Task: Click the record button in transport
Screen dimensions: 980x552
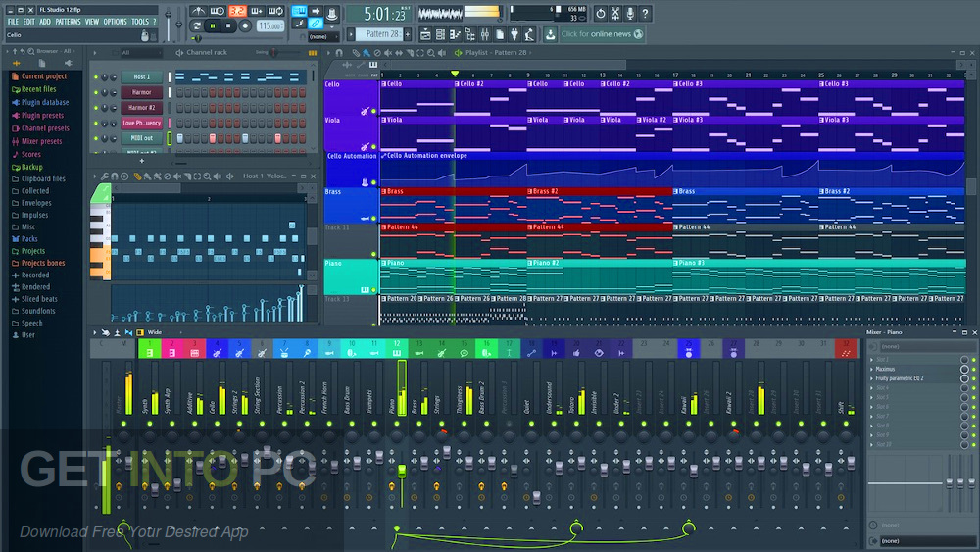Action: click(x=245, y=26)
